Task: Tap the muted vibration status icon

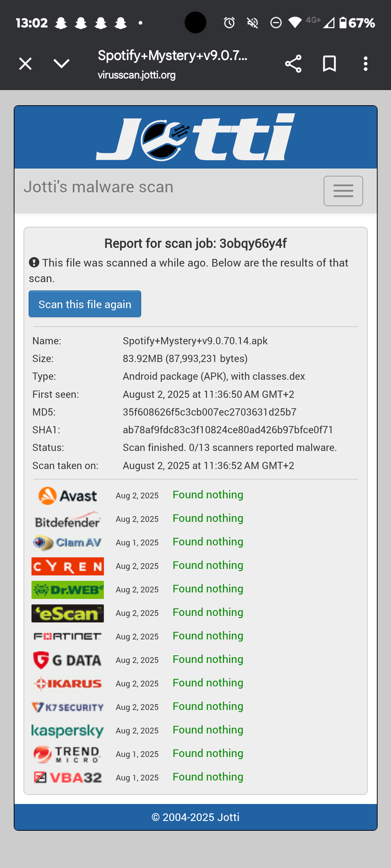Action: (x=252, y=23)
